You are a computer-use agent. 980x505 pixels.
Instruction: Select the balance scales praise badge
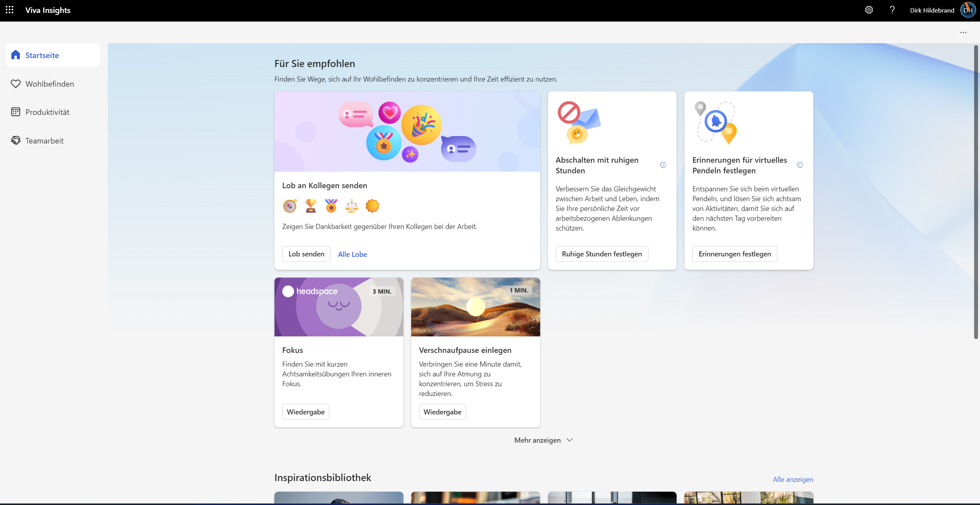[x=352, y=206]
